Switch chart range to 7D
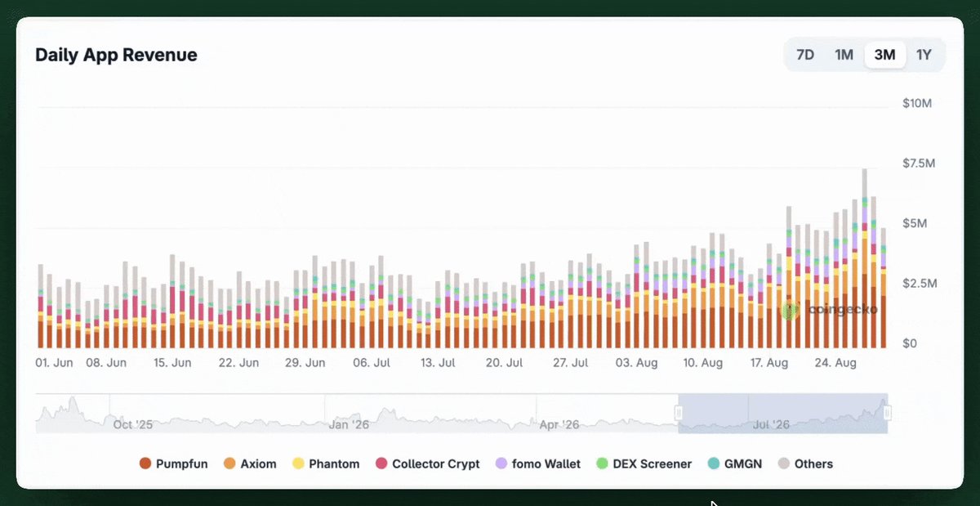The image size is (980, 506). pyautogui.click(x=805, y=55)
